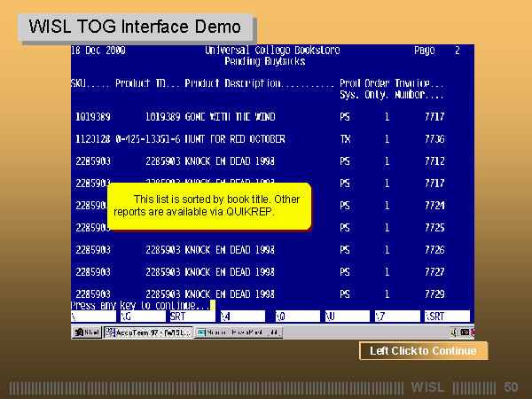The height and width of the screenshot is (399, 532).
Task: Click the first backslash function key box
Action: 92,316
